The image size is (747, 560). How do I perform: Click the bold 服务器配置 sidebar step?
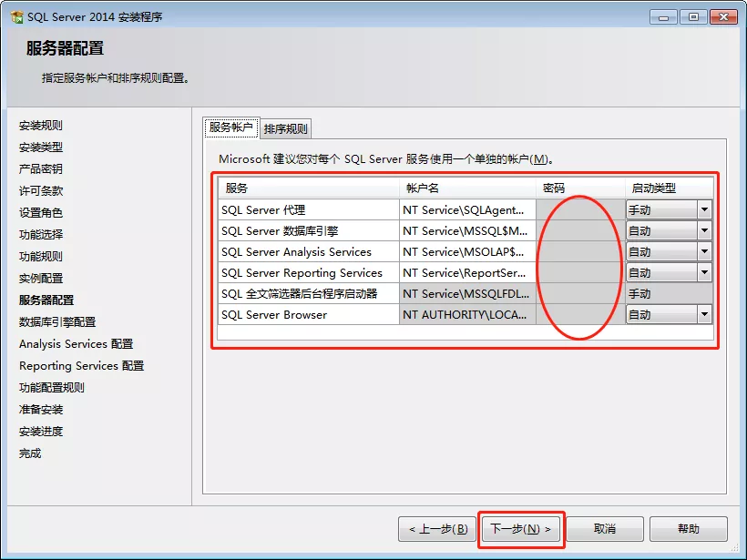click(46, 300)
